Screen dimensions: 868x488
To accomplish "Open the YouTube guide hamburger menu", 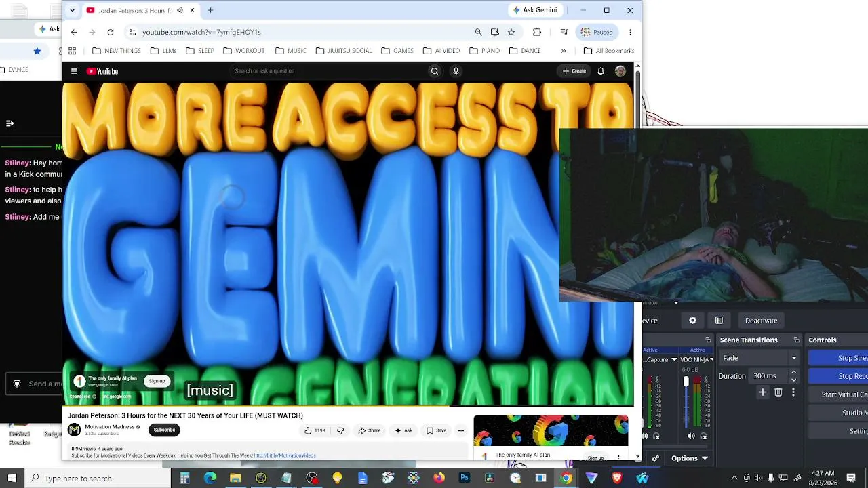I will (74, 71).
